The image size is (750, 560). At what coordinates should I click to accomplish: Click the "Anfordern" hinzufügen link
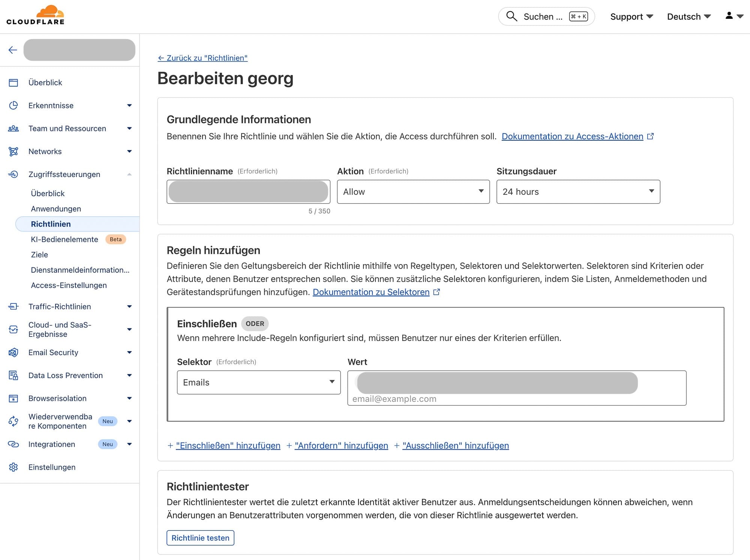pos(341,446)
